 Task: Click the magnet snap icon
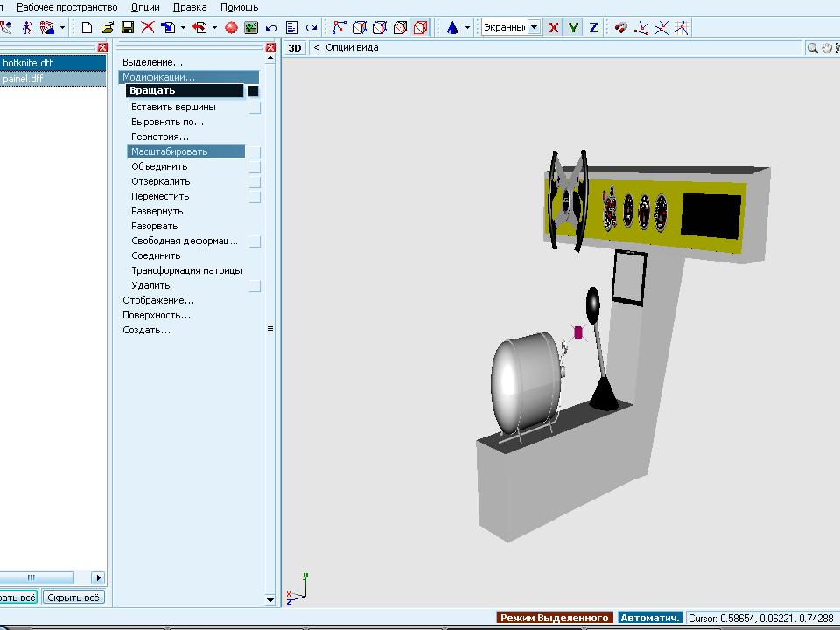coord(621,27)
